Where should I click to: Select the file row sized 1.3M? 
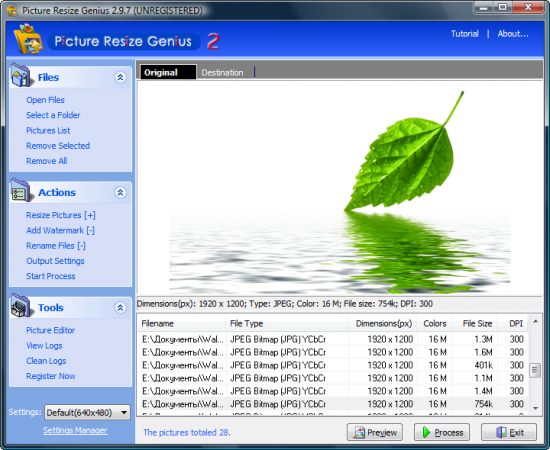click(x=333, y=339)
